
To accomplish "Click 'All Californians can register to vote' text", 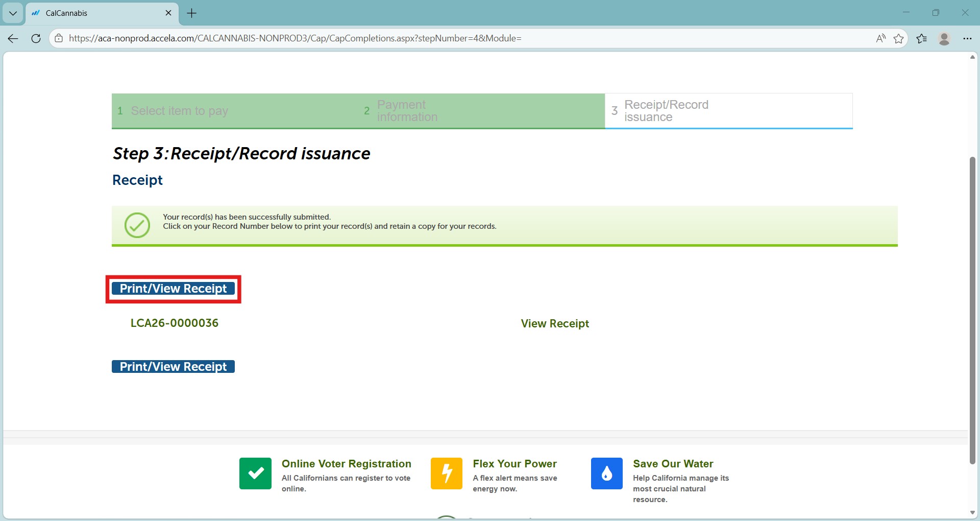I will tap(346, 478).
